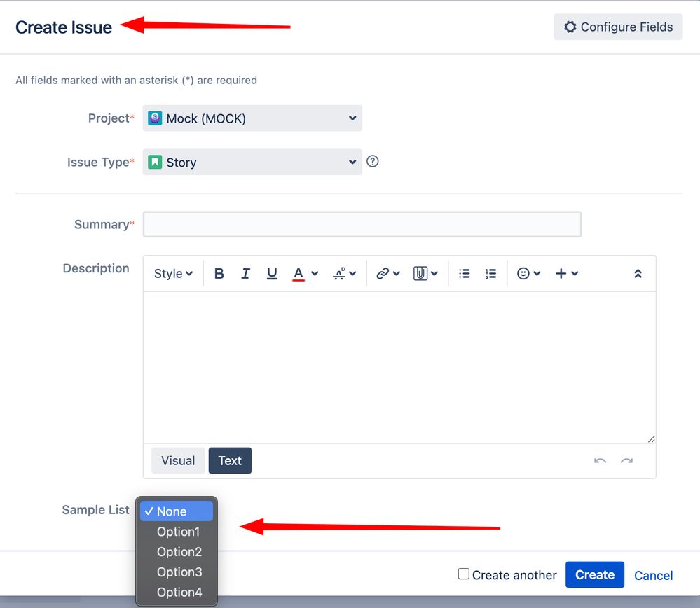The width and height of the screenshot is (700, 608).
Task: Click the Cancel link
Action: 653,575
